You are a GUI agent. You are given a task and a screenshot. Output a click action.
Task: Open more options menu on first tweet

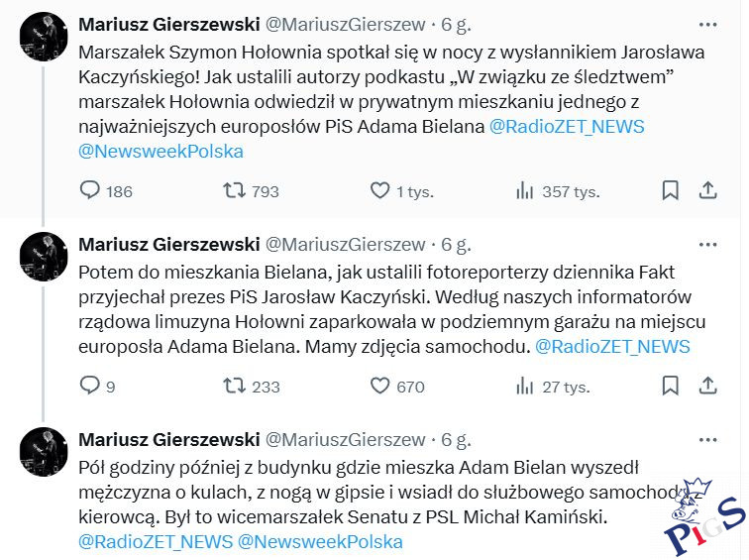pos(707,24)
